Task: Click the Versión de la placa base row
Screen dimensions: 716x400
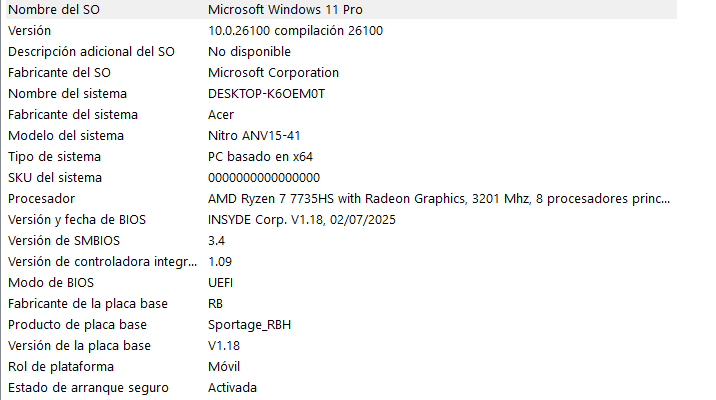Action: (x=341, y=346)
